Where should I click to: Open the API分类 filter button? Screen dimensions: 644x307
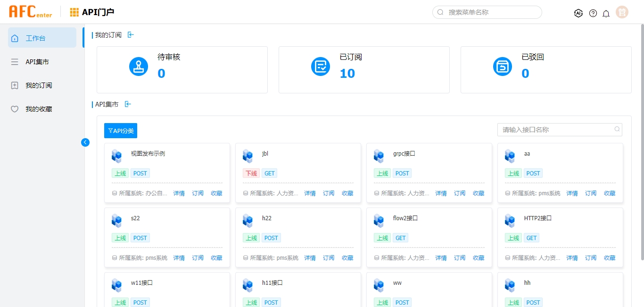(121, 131)
